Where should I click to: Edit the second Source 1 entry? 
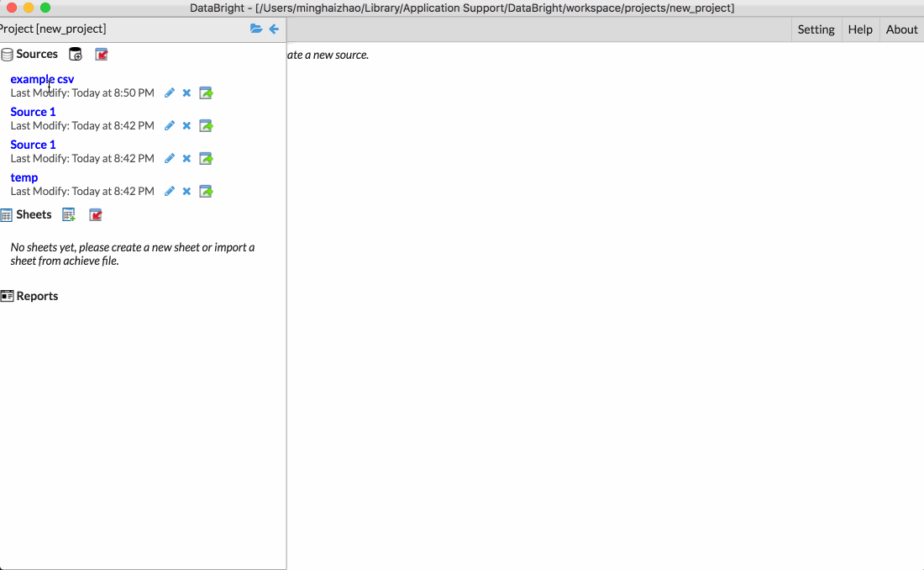click(x=170, y=158)
